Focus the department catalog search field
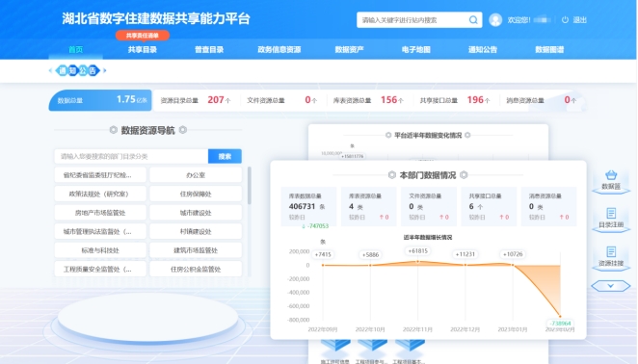 pos(131,156)
